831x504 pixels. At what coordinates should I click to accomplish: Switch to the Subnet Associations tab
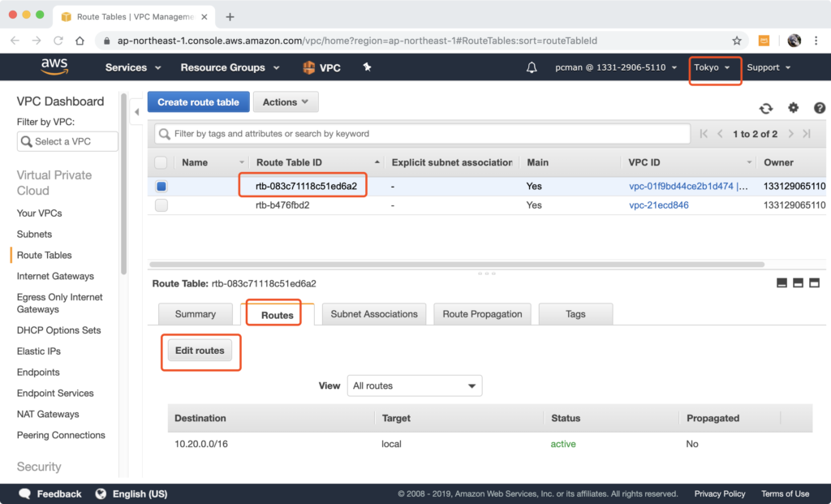(374, 314)
